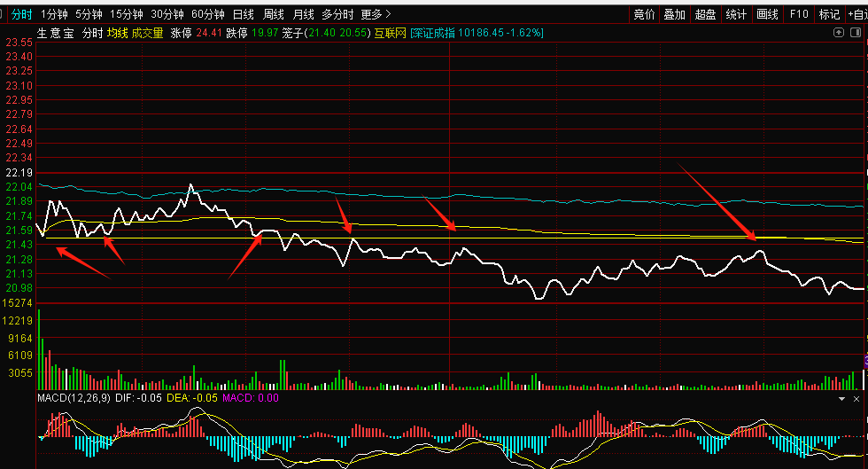
Task: Click the 竞价 auction button
Action: [x=644, y=14]
